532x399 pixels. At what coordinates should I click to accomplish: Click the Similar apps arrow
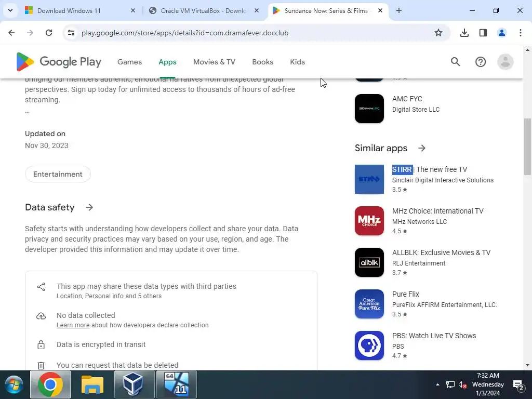point(422,148)
